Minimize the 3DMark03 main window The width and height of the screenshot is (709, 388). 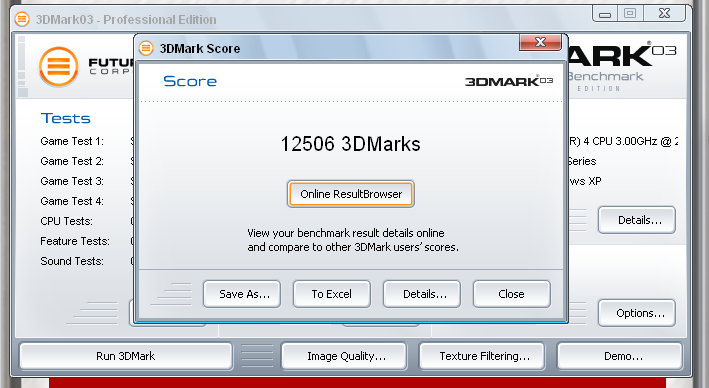605,14
